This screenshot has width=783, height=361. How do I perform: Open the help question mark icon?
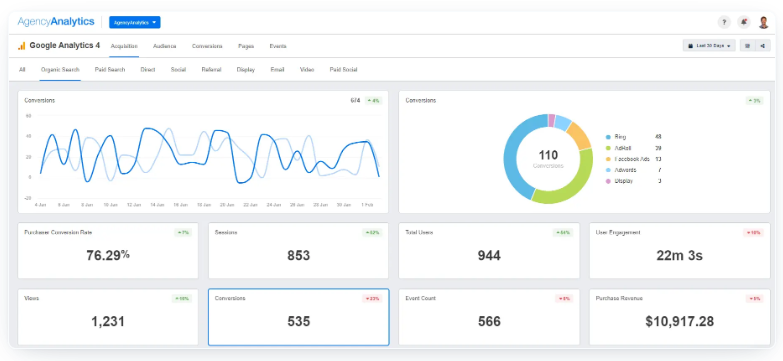[x=724, y=22]
